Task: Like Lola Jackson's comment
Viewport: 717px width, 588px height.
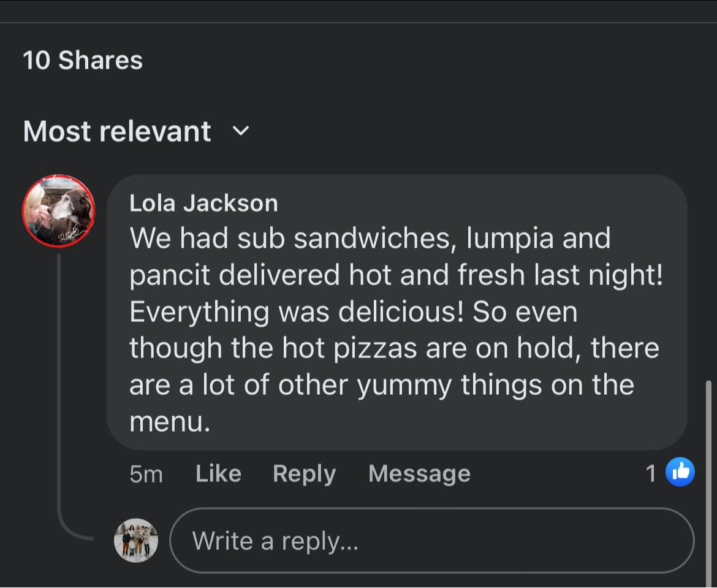Action: [x=219, y=473]
